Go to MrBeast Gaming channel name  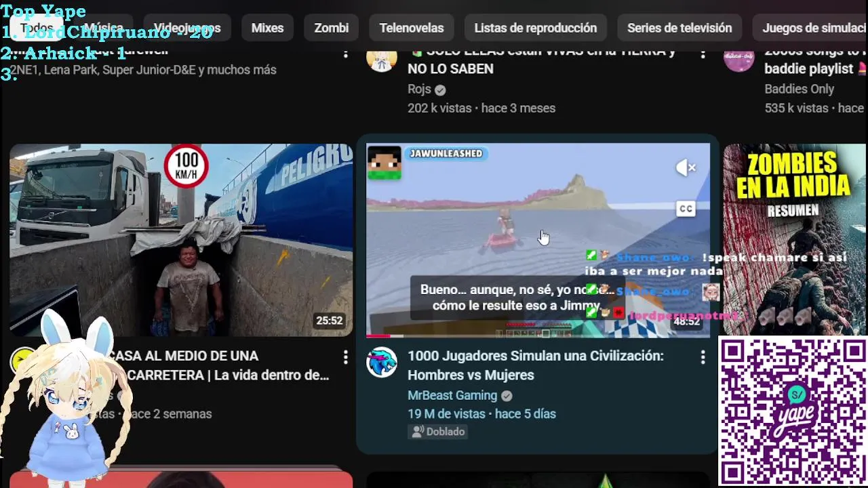[452, 395]
